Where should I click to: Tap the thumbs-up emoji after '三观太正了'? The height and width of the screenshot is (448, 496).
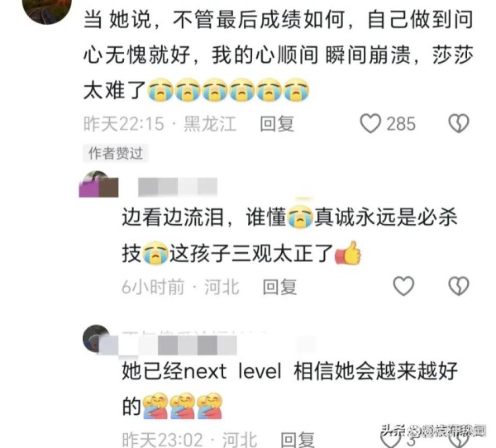click(x=348, y=253)
